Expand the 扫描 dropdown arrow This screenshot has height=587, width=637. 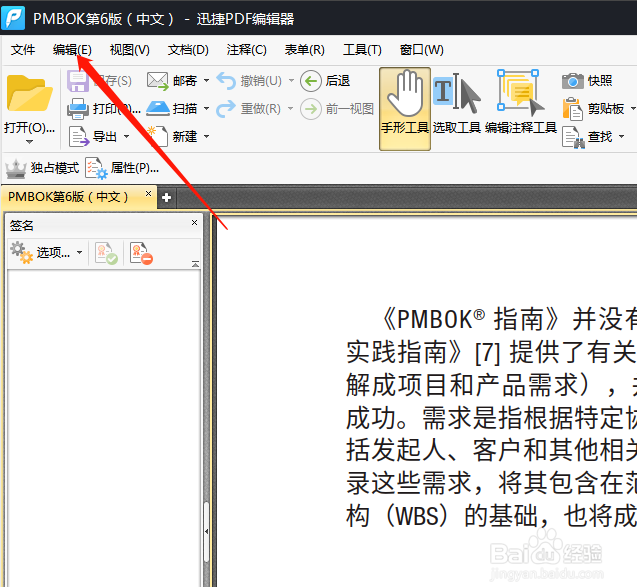[x=206, y=108]
